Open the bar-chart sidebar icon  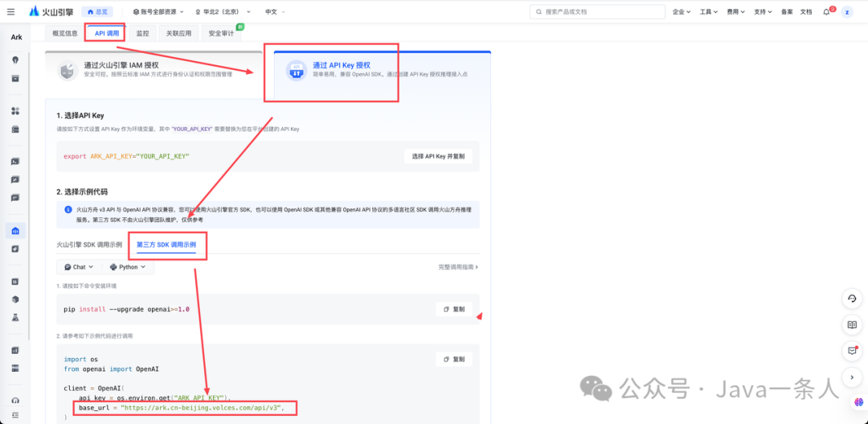15,350
